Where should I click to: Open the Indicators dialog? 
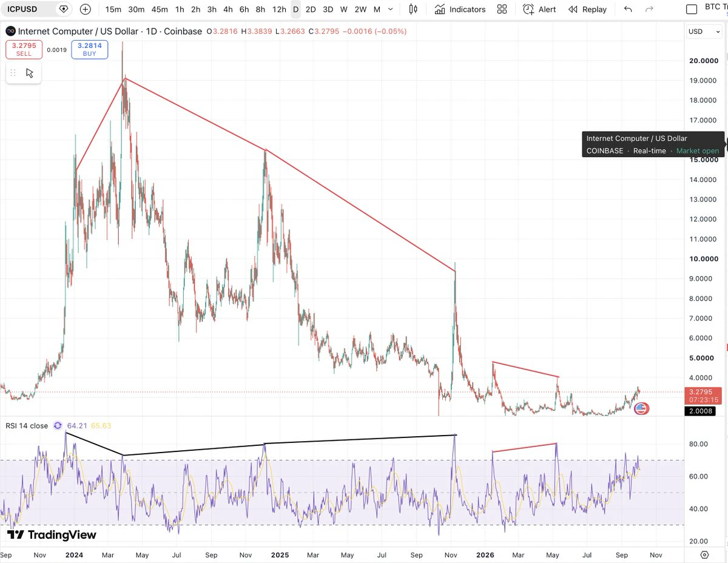[x=460, y=9]
